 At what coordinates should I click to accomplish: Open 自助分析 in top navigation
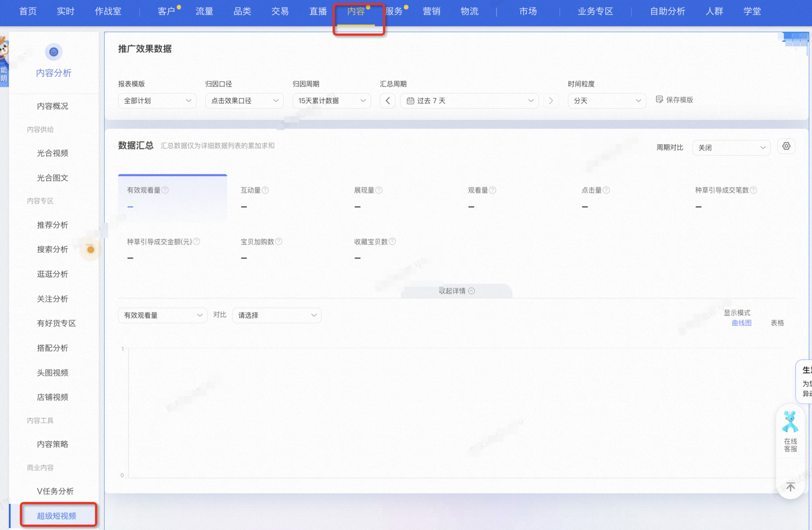coord(667,11)
